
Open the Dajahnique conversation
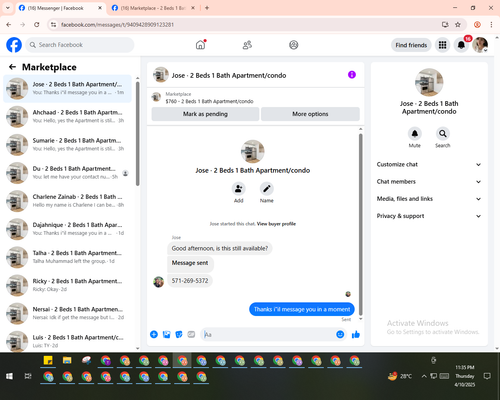(67, 229)
